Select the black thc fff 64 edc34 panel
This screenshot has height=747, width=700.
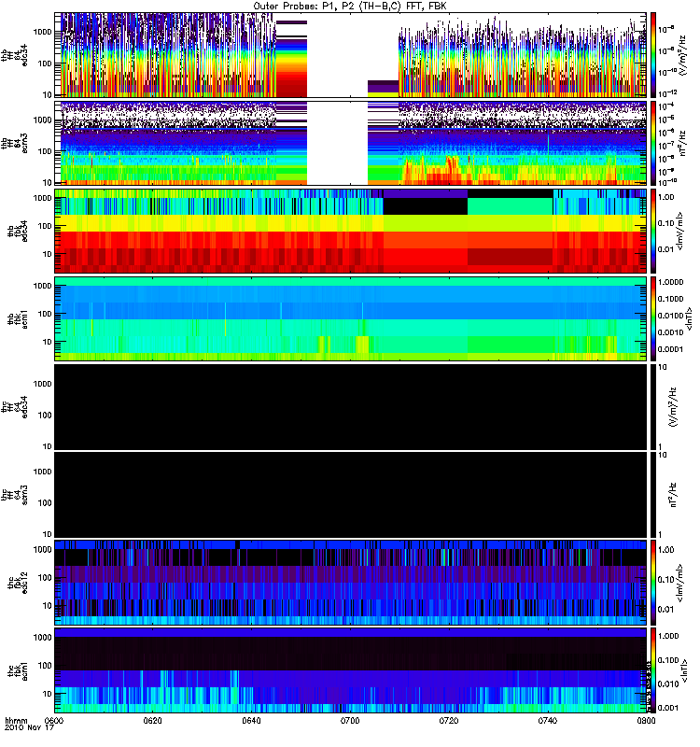[351, 407]
